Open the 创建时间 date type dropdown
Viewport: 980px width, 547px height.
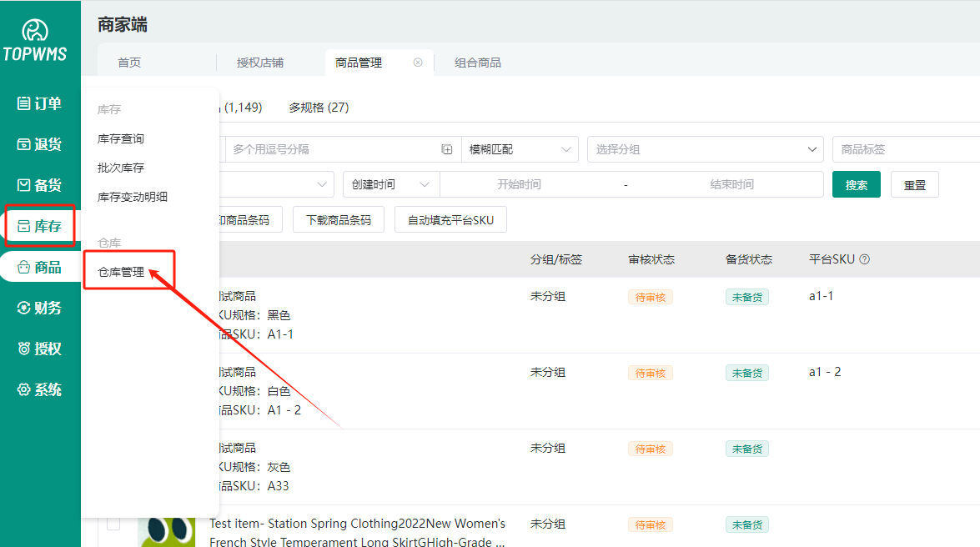(391, 184)
